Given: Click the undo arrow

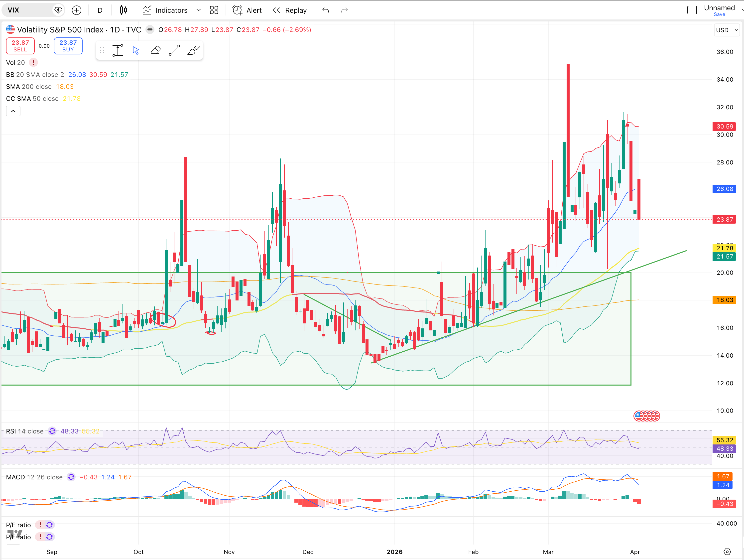Looking at the screenshot, I should click(325, 10).
